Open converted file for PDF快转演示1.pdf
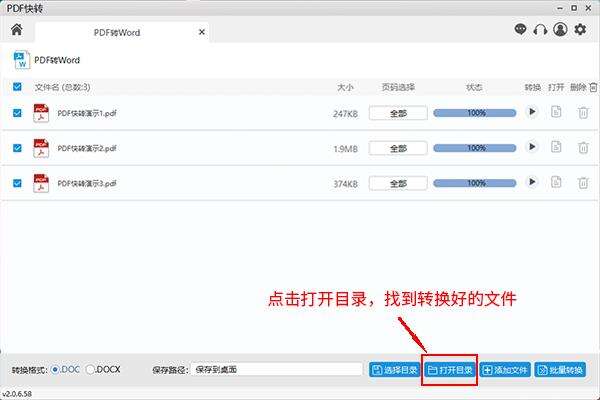 pos(556,112)
